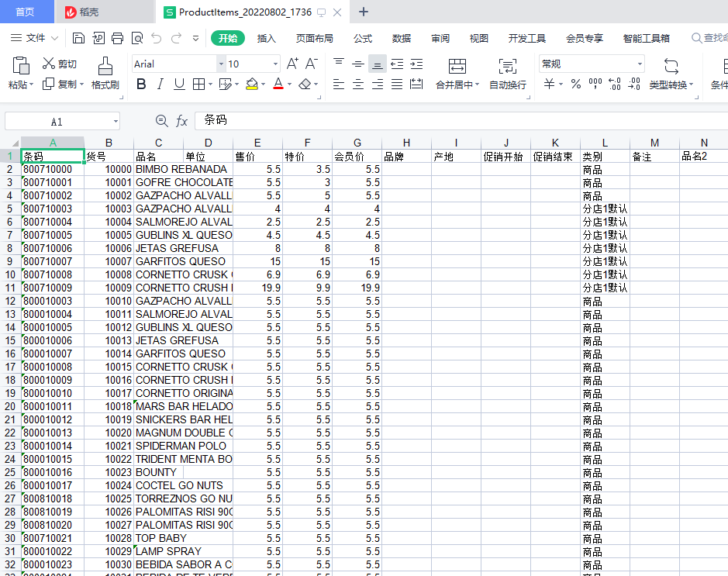Screen dimensions: 728x576
Task: Open font color dropdown arrow
Action: [289, 84]
